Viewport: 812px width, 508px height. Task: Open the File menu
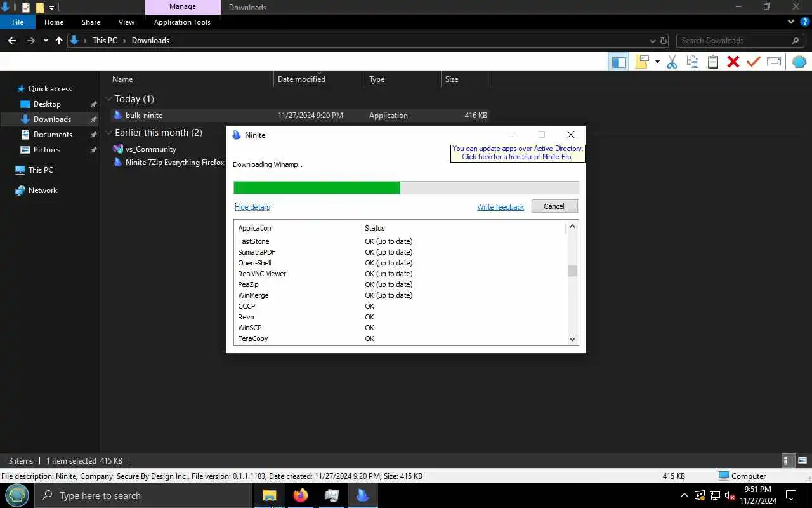point(18,22)
